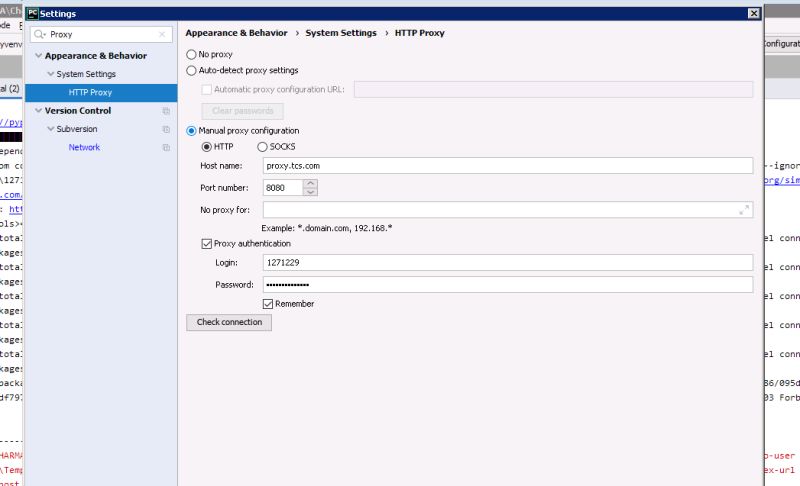The image size is (800, 486).
Task: Click the Check connection button
Action: tap(229, 322)
